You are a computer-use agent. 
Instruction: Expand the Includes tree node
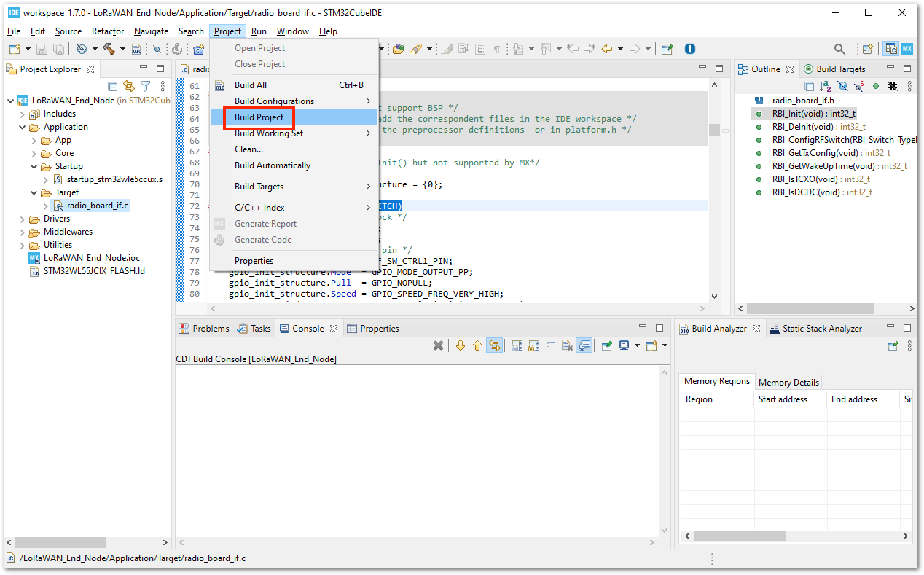coord(22,114)
